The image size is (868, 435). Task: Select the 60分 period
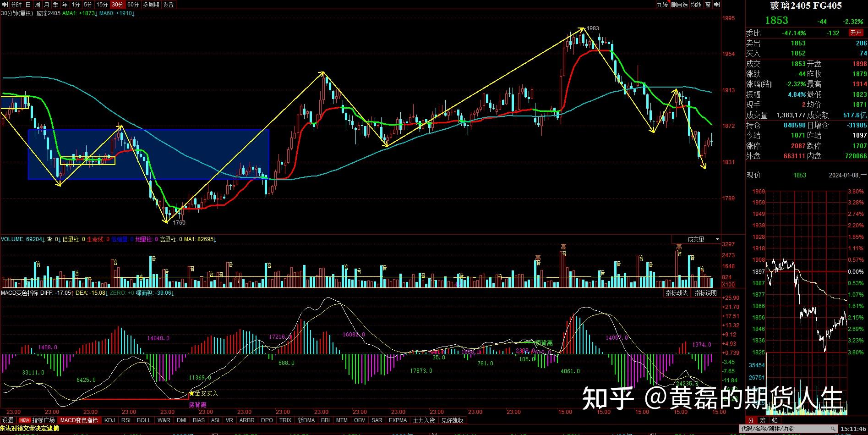(133, 5)
